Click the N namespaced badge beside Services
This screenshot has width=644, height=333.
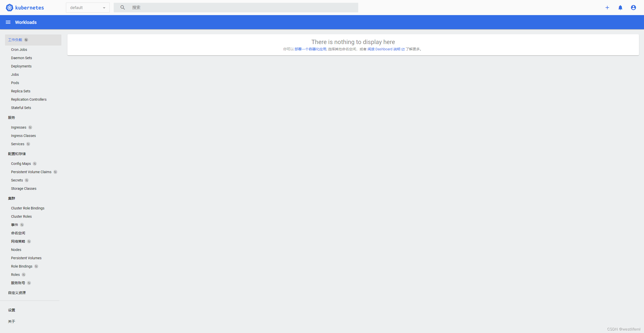(28, 144)
